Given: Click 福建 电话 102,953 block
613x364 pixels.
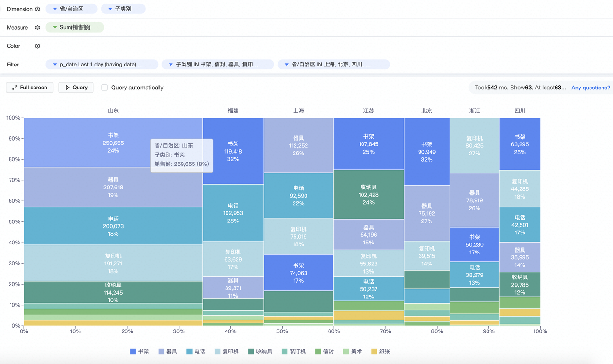Looking at the screenshot, I should click(x=233, y=213).
